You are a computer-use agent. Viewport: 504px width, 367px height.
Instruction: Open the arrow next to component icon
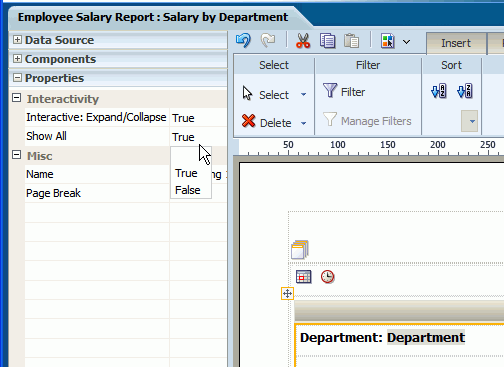406,42
